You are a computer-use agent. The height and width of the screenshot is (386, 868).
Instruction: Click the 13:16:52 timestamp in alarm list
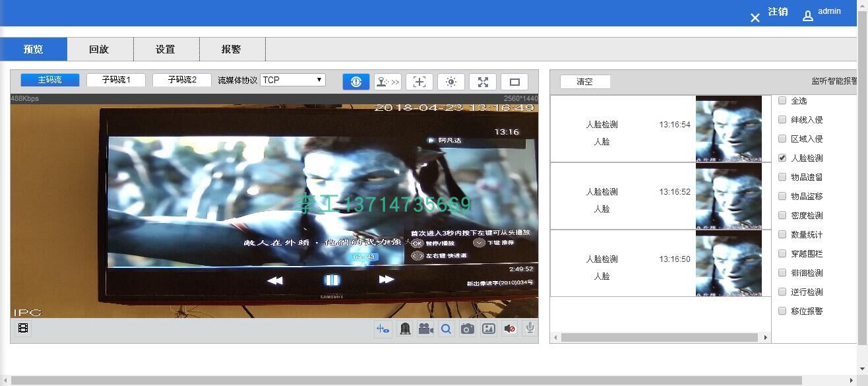pos(675,192)
